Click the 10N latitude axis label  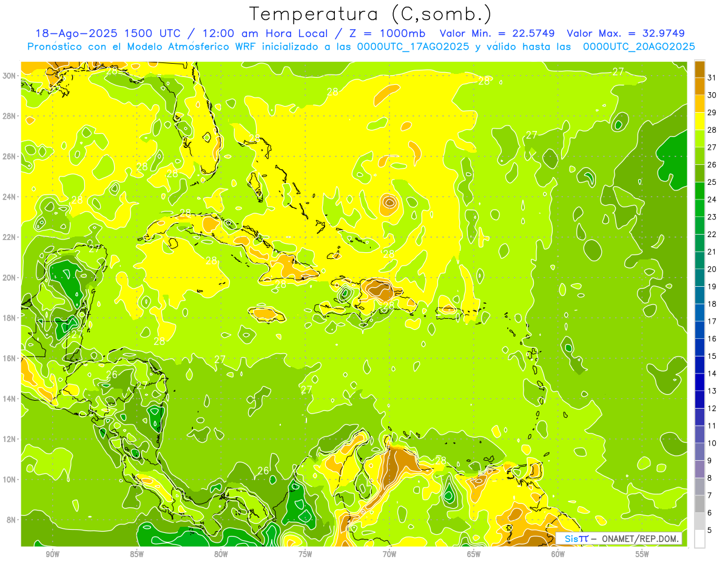[8, 479]
